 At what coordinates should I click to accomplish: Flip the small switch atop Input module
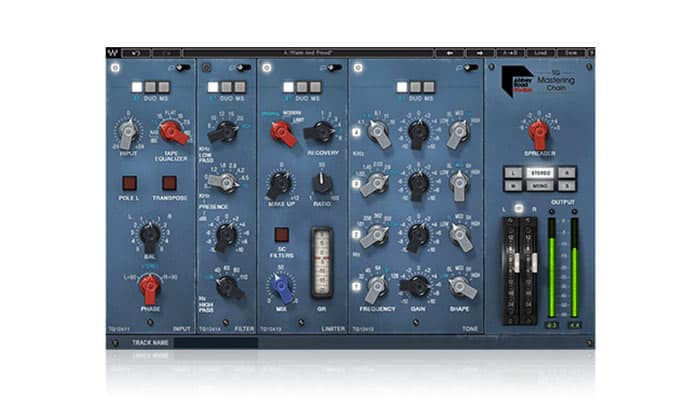click(x=183, y=67)
